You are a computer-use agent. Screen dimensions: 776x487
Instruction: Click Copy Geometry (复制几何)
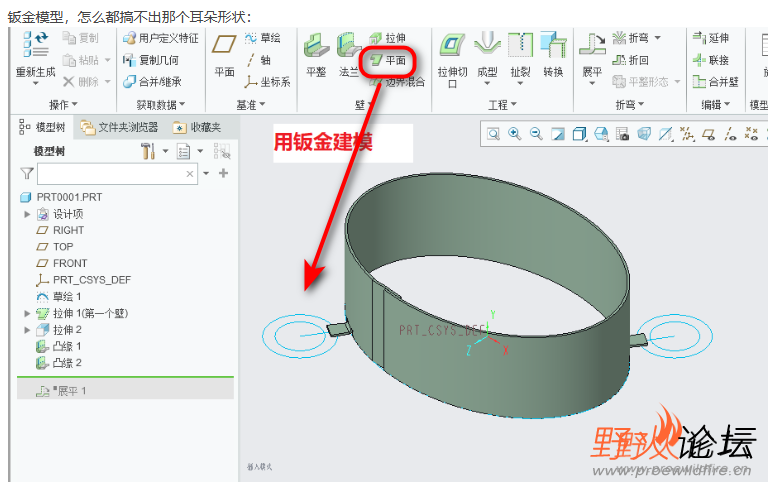pos(151,60)
